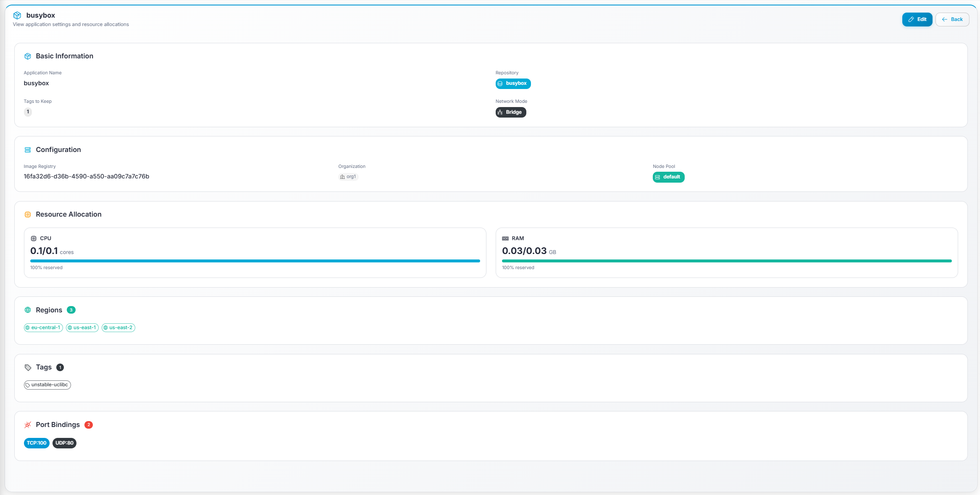Click the Network Mode Bridge icon badge
The width and height of the screenshot is (980, 495).
click(x=500, y=112)
